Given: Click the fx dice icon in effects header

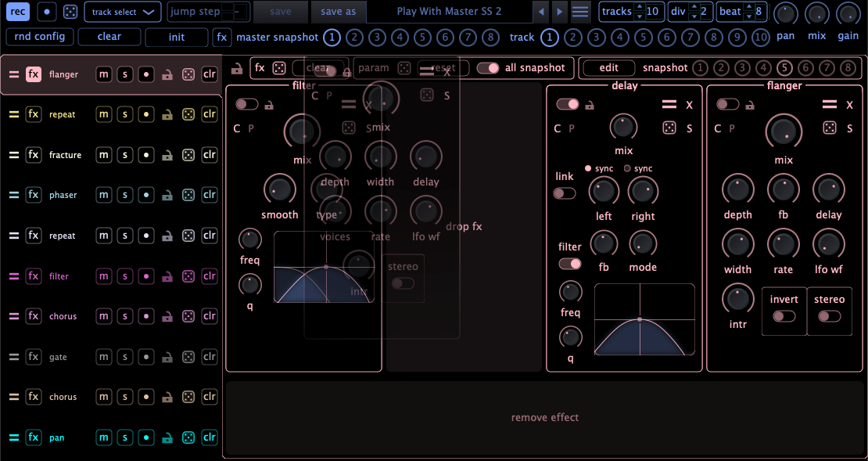Looking at the screenshot, I should point(278,67).
